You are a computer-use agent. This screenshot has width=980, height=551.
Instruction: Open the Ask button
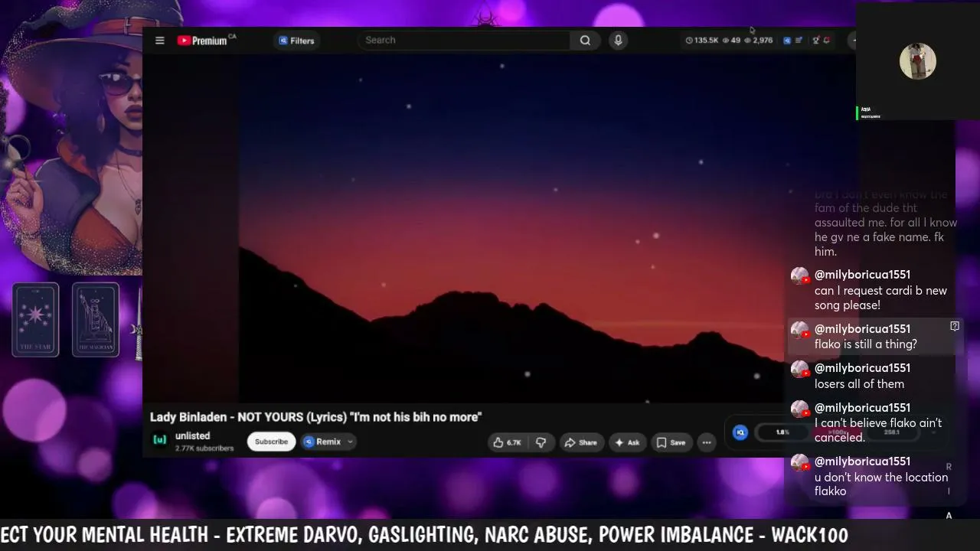[627, 442]
